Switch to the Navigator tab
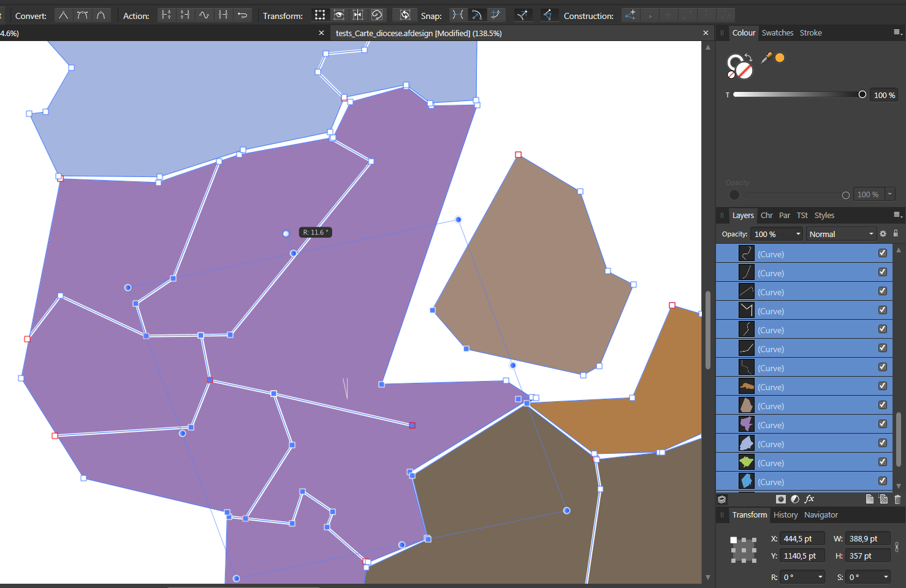The image size is (906, 588). point(821,515)
